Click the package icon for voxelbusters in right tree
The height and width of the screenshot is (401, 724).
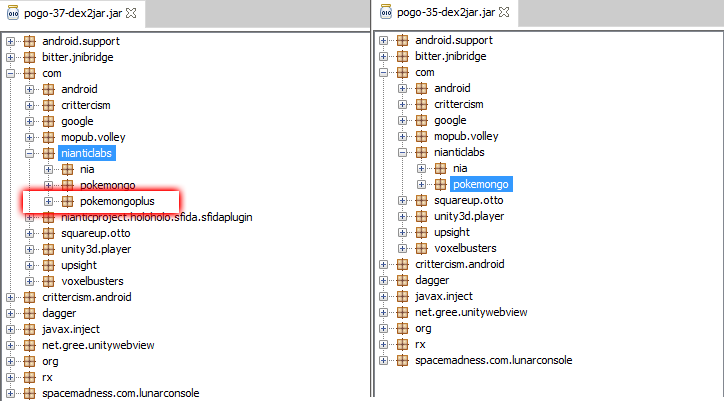coord(422,248)
